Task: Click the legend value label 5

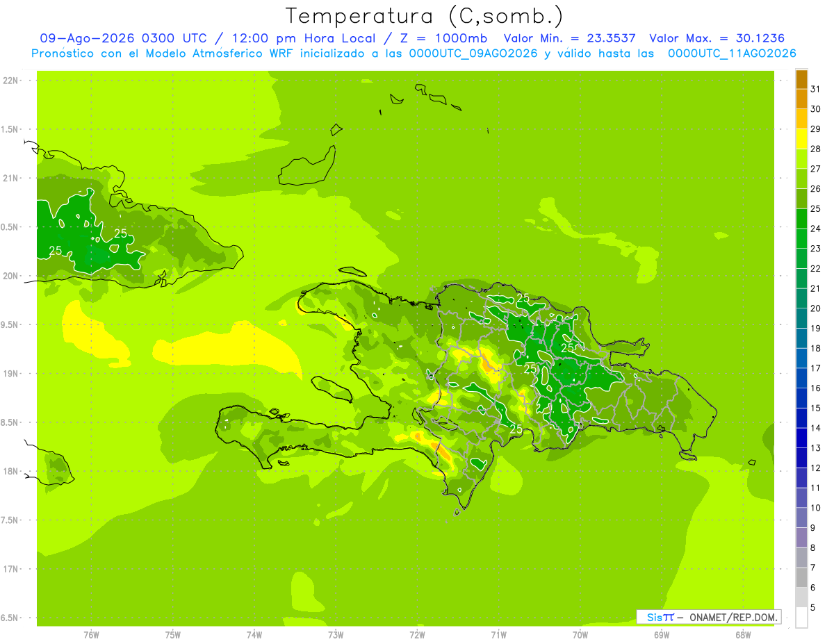Action: pos(813,608)
